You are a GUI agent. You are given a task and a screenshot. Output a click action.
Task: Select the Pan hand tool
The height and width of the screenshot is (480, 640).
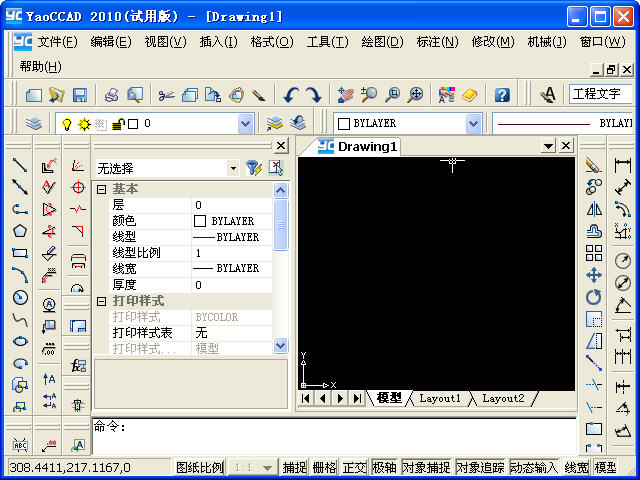coord(346,95)
